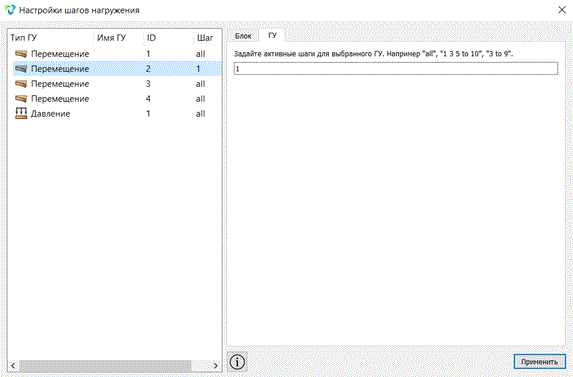Open the info help button
The height and width of the screenshot is (377, 573).
[x=237, y=362]
